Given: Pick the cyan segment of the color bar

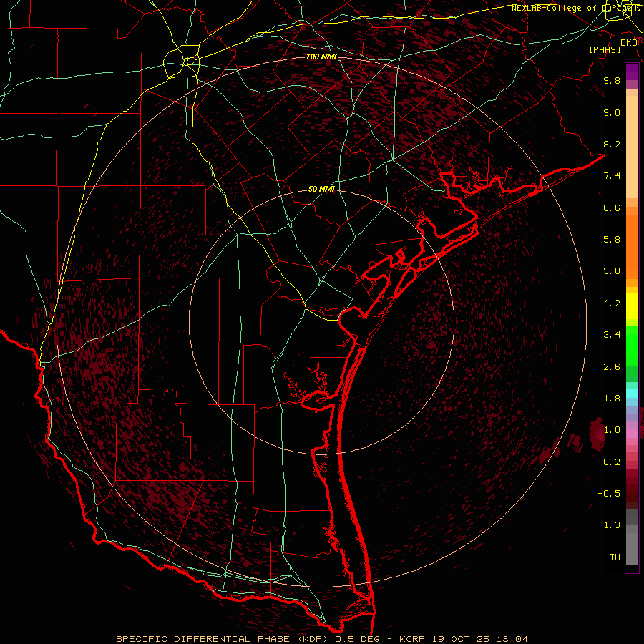Looking at the screenshot, I should pyautogui.click(x=632, y=394).
